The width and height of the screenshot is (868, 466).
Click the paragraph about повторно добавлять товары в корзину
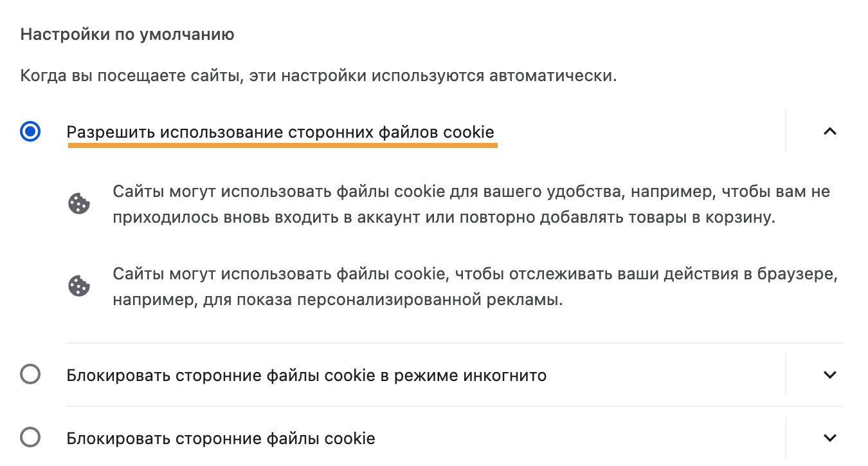471,205
